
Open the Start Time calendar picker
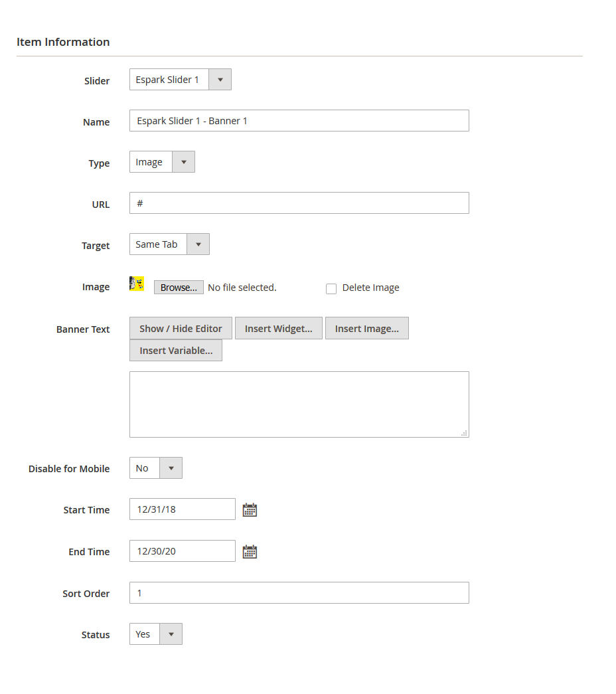(x=250, y=510)
